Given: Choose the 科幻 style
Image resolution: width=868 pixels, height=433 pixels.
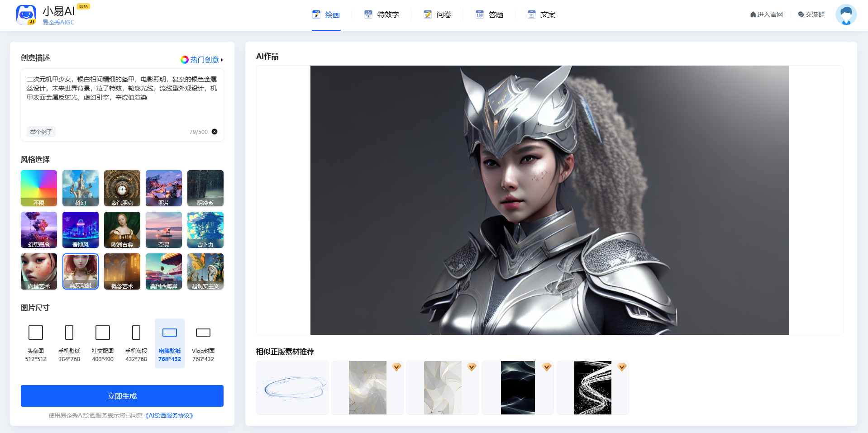Looking at the screenshot, I should (81, 188).
